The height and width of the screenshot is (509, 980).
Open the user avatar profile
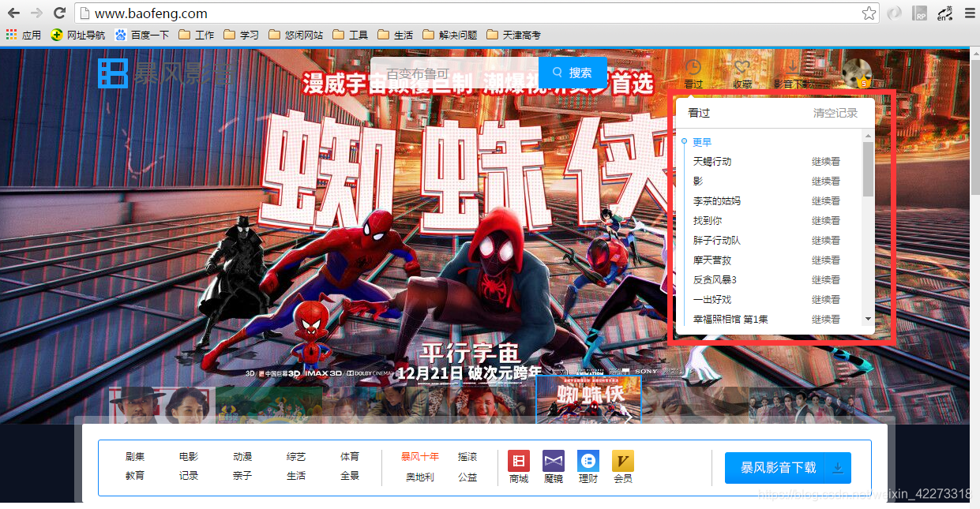point(856,73)
